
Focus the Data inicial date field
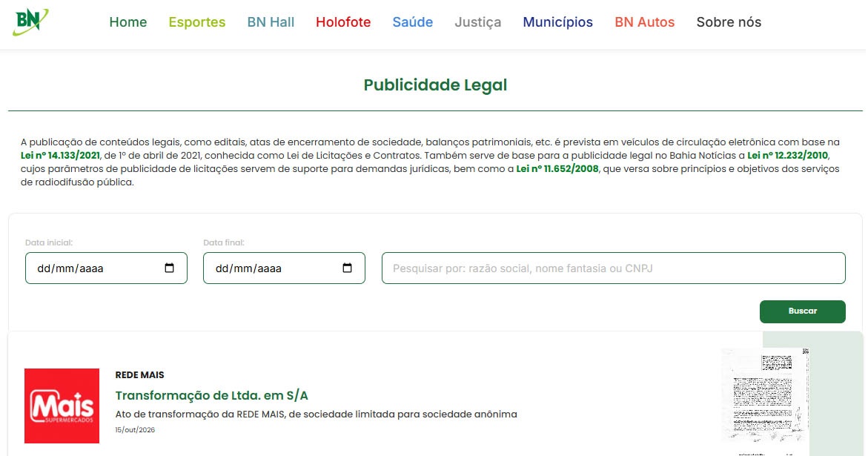(106, 268)
